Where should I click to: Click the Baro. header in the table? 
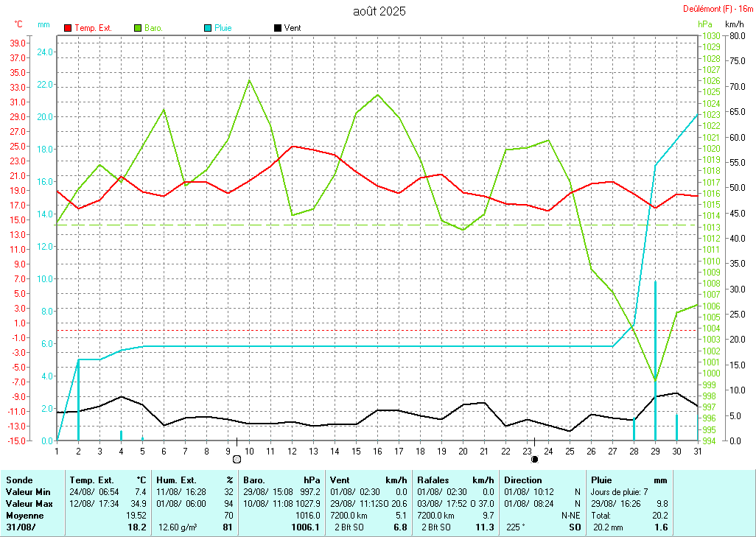coord(255,480)
